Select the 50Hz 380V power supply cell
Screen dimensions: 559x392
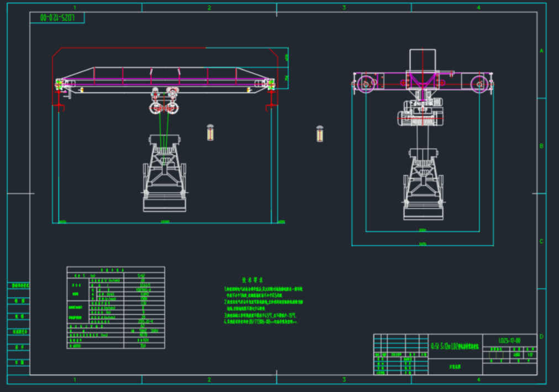[144, 331]
